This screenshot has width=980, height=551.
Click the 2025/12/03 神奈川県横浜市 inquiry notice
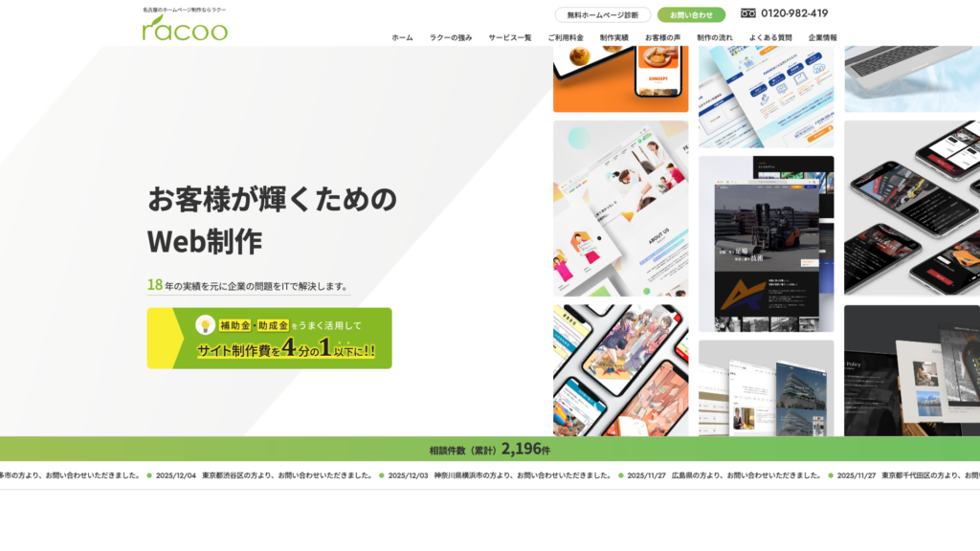tap(498, 474)
